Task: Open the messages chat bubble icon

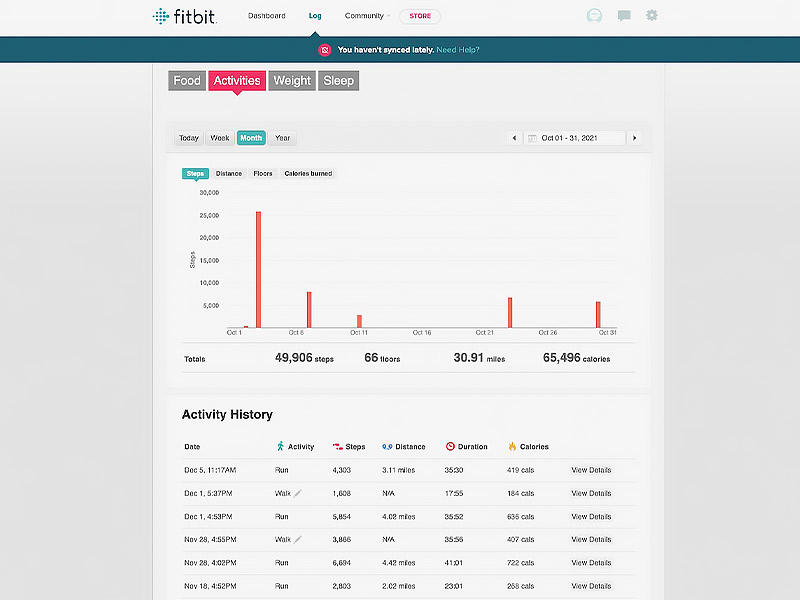Action: tap(623, 16)
